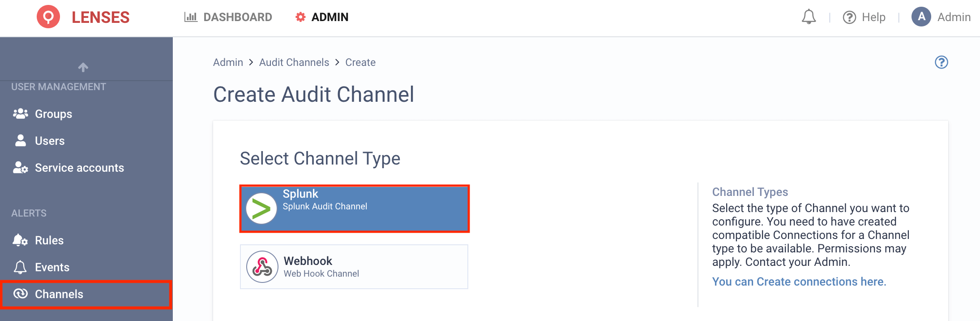Image resolution: width=980 pixels, height=321 pixels.
Task: Follow 'You can Create connections here' link
Action: point(799,282)
